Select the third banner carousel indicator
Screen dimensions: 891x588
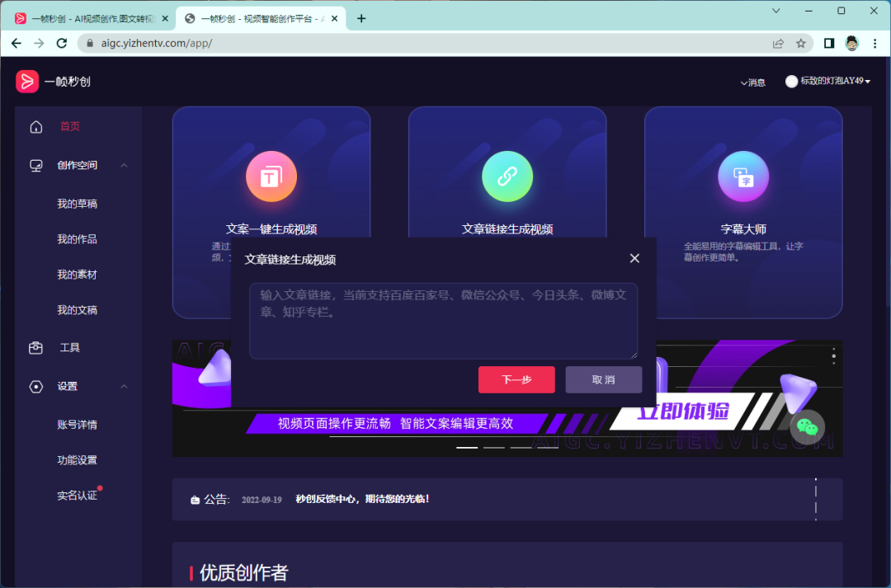521,448
